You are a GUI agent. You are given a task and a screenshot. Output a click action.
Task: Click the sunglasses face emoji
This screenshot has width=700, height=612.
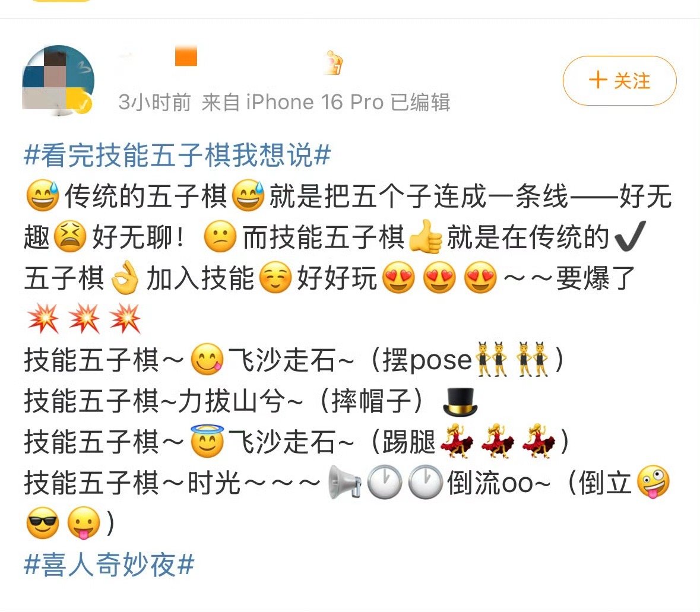[x=42, y=523]
